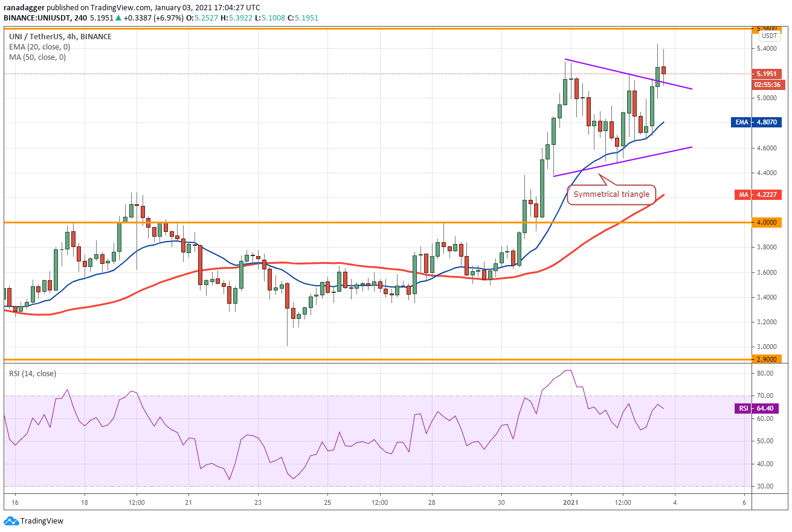Click the 2021 date marker on time axis
Screen dimensions: 792x532
point(571,502)
